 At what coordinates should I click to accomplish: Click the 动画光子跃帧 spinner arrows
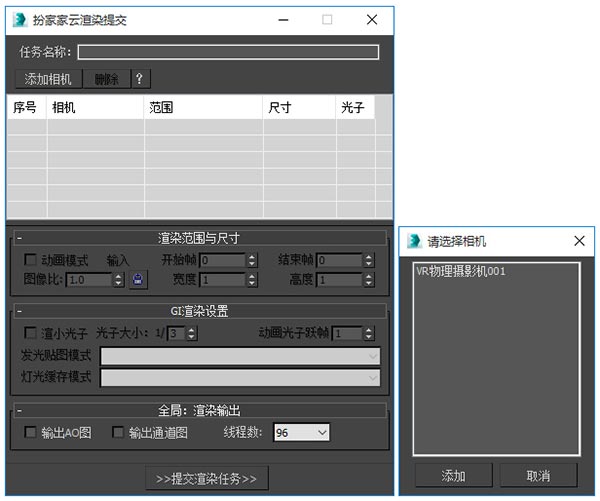click(x=368, y=333)
